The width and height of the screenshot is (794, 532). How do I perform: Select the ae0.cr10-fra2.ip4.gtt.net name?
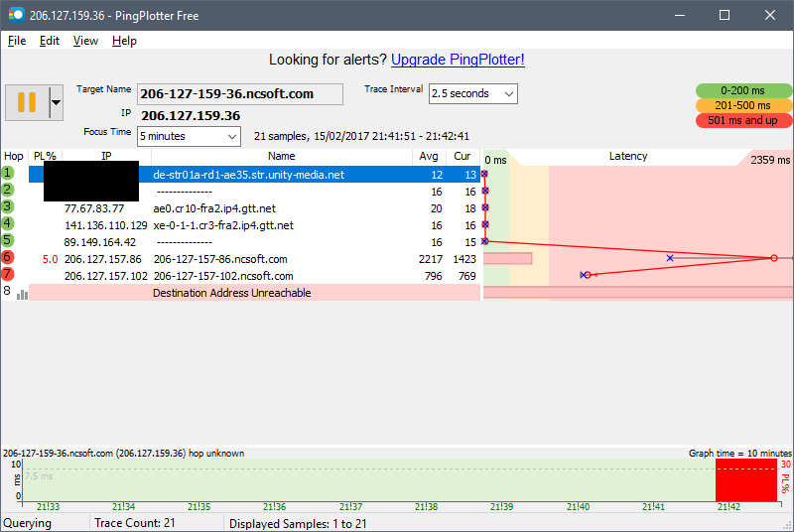(214, 208)
